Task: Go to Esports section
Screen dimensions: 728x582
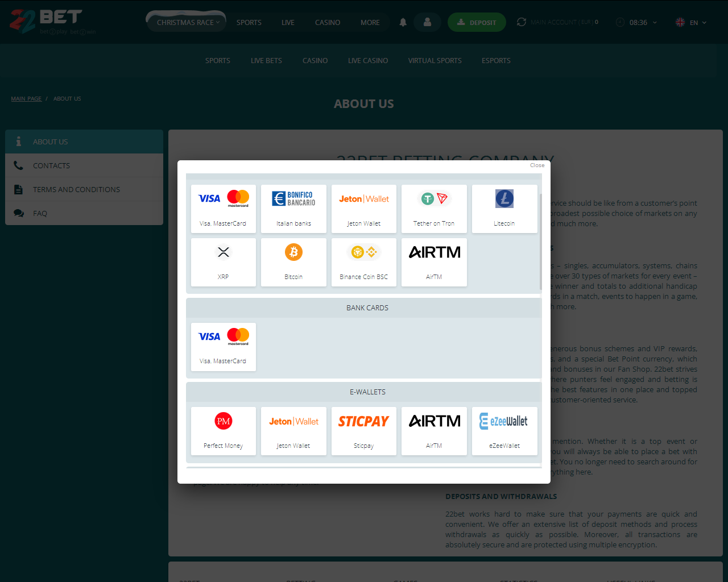Action: (496, 60)
